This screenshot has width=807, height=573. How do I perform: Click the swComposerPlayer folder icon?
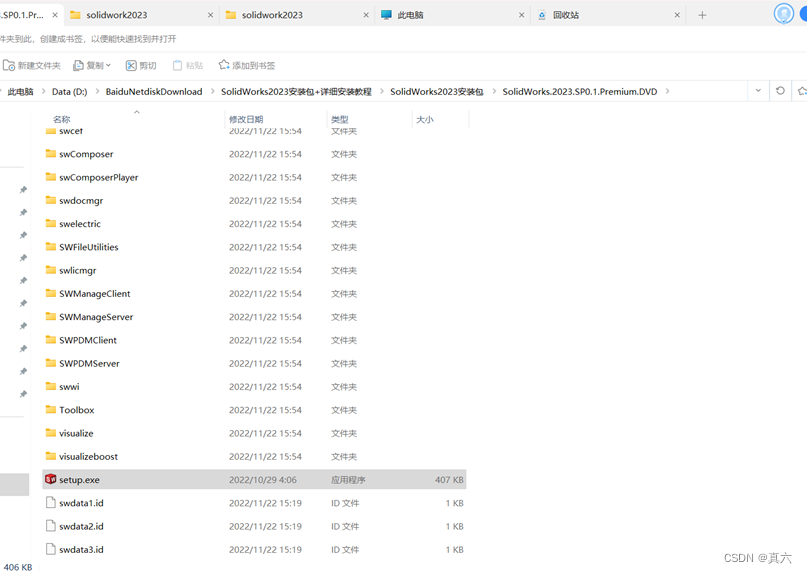pyautogui.click(x=50, y=177)
